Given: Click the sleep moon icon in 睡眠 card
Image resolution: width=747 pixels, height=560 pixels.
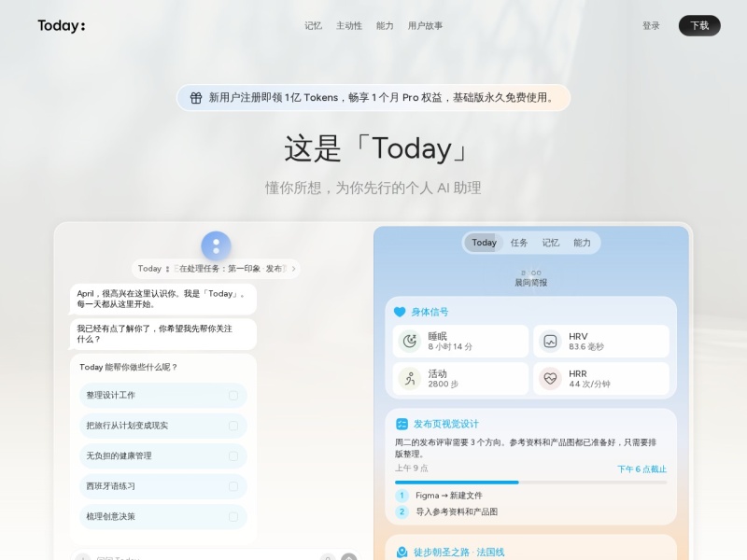Looking at the screenshot, I should (409, 341).
